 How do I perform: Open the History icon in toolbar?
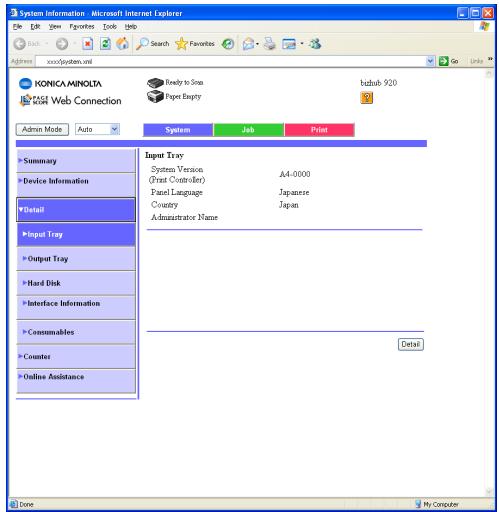(228, 44)
